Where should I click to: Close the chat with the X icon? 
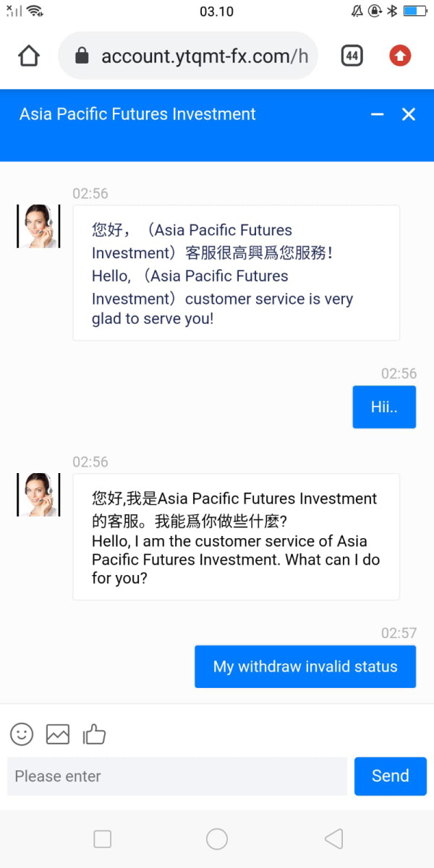point(409,114)
